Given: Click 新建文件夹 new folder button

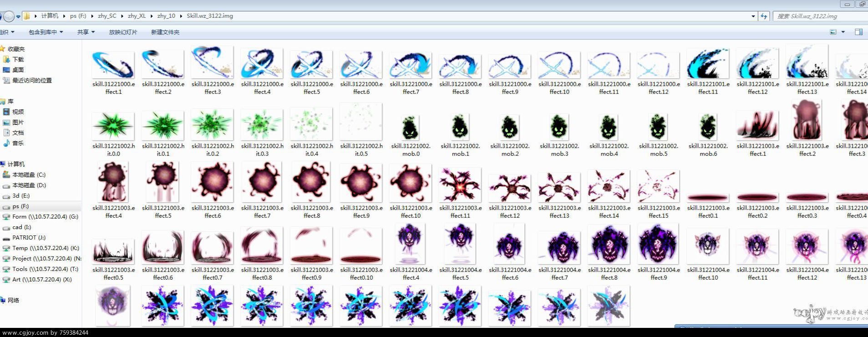Looking at the screenshot, I should pyautogui.click(x=165, y=32).
